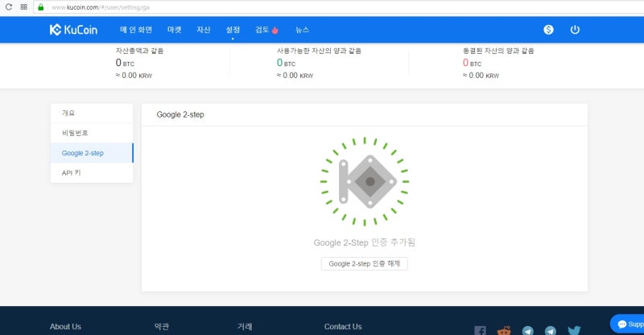Image resolution: width=644 pixels, height=335 pixels.
Task: Select the 개요 sidebar tab
Action: coord(92,113)
